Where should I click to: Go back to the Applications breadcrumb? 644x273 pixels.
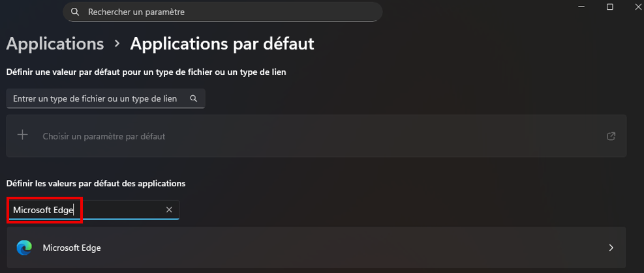pos(55,44)
